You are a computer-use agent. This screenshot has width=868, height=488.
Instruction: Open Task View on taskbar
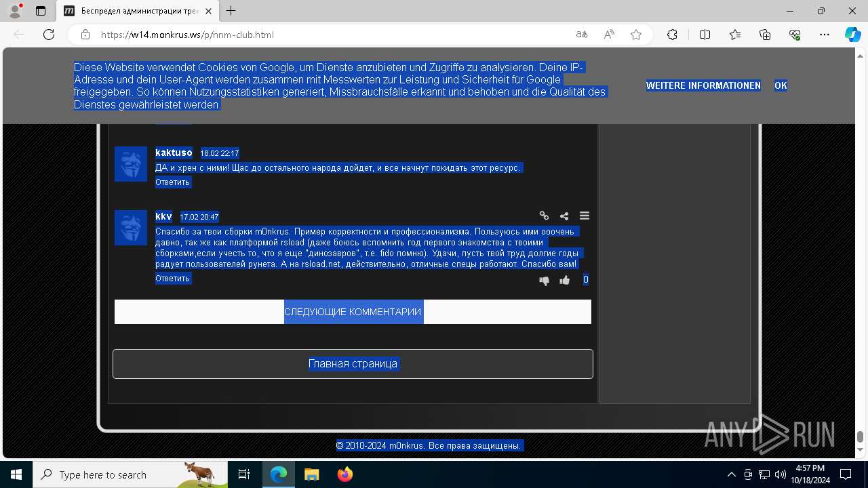click(x=244, y=474)
